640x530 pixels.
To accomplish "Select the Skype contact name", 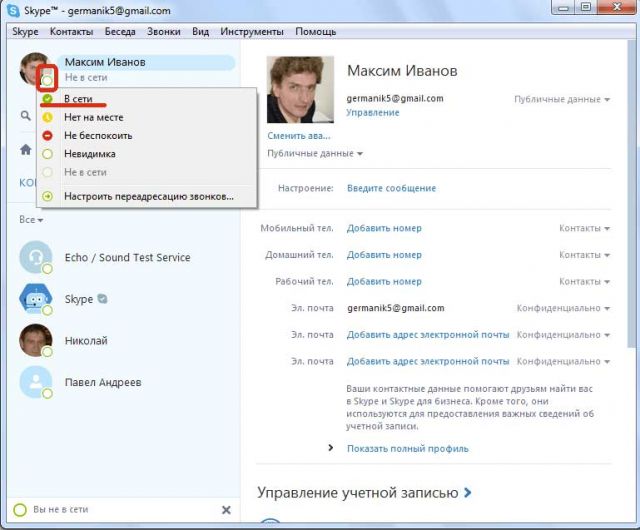I will [x=79, y=299].
